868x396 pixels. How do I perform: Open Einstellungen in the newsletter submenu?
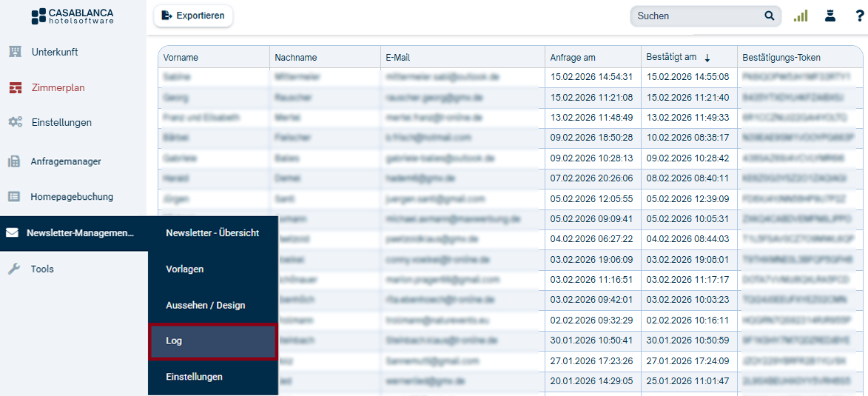[195, 377]
